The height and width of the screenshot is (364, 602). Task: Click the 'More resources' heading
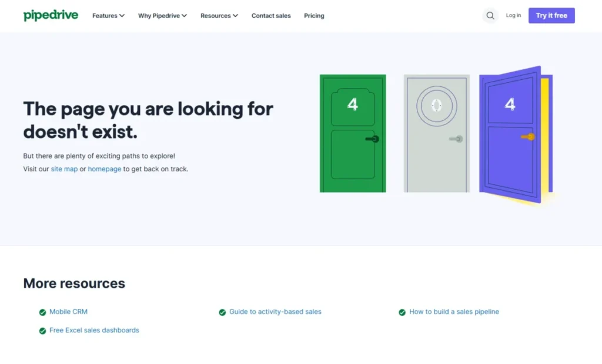pyautogui.click(x=74, y=284)
